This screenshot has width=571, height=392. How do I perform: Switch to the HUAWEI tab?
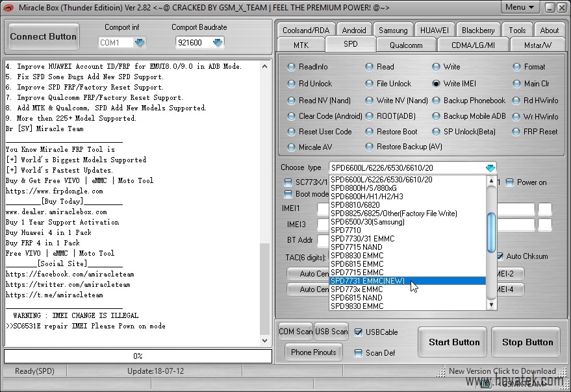(434, 31)
